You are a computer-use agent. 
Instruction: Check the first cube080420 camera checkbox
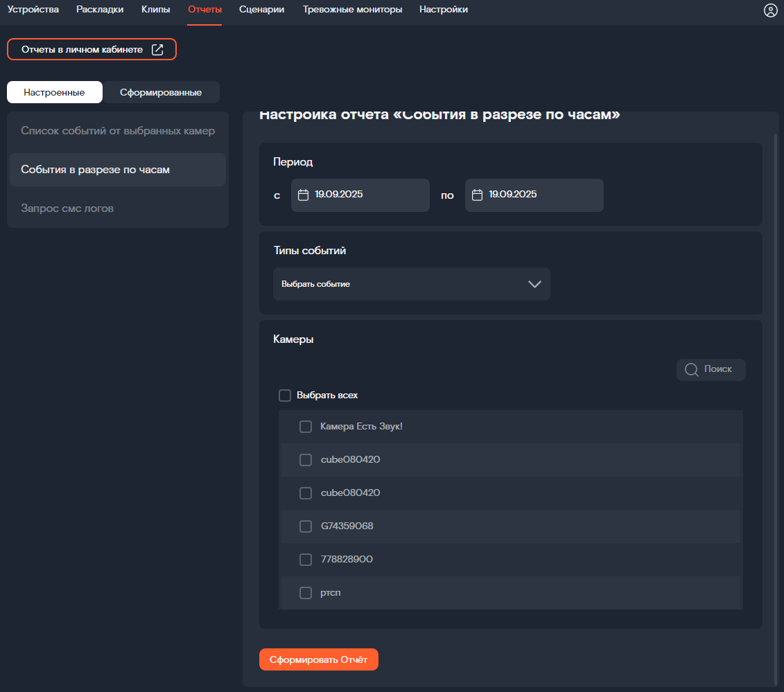pyautogui.click(x=306, y=460)
